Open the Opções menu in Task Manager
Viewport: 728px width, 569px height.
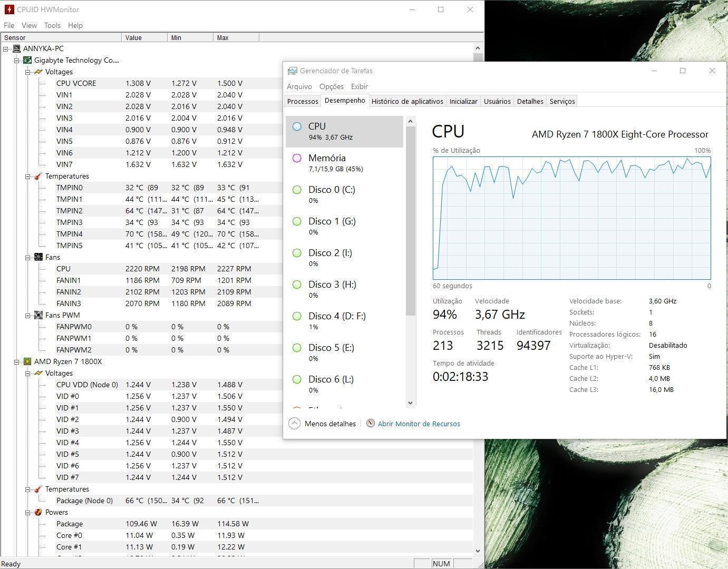[x=332, y=86]
